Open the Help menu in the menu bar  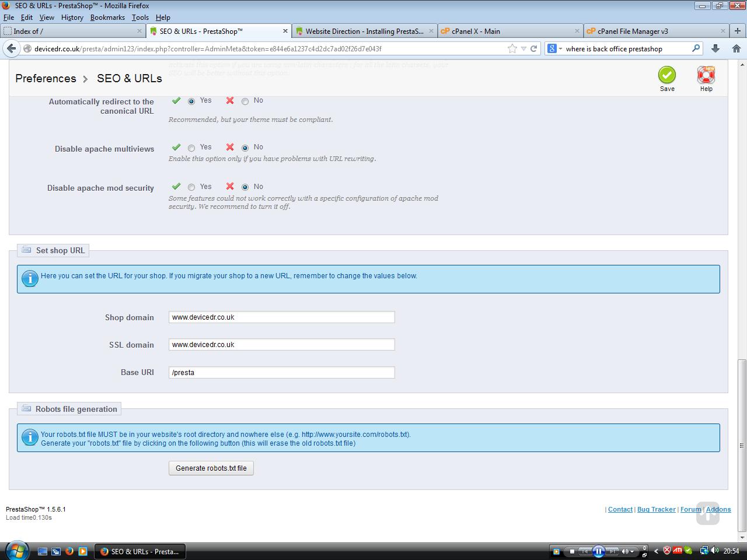163,17
